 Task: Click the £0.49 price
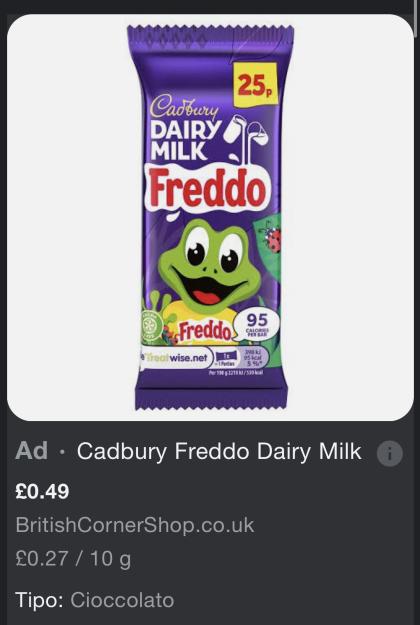pos(42,491)
